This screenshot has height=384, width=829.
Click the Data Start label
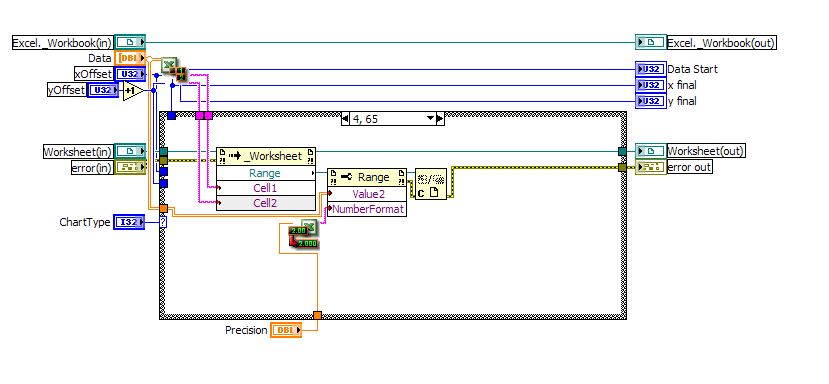693,69
